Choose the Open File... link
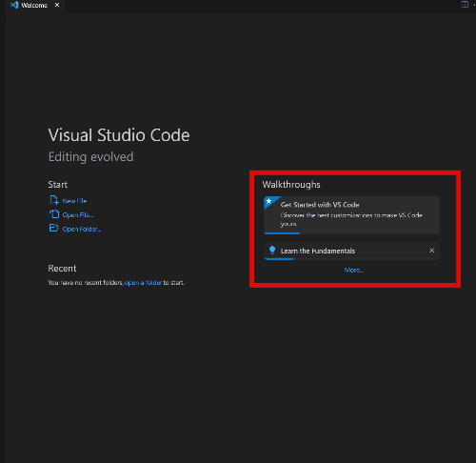Viewport: 476px width, 463px height. (78, 215)
